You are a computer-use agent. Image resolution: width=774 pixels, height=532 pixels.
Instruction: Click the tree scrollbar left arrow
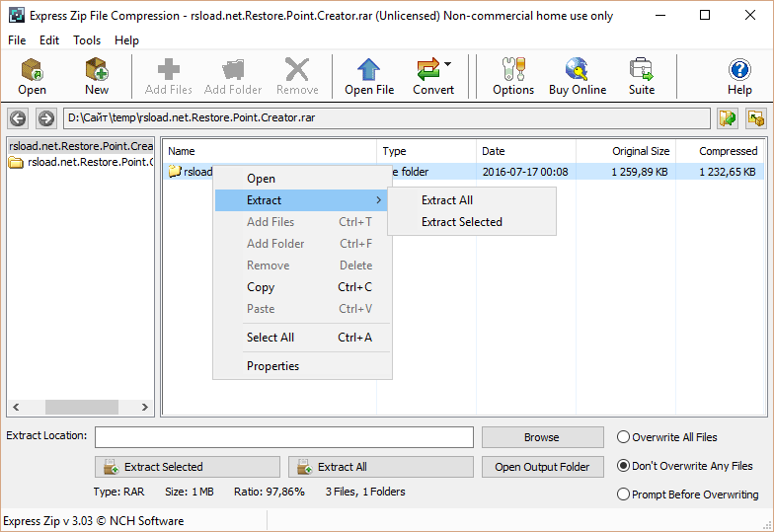point(16,407)
